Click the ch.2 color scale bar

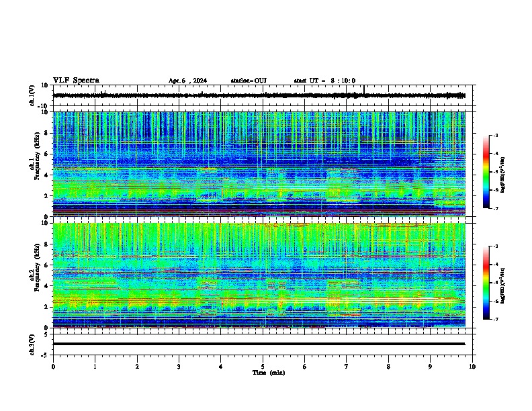pyautogui.click(x=486, y=283)
